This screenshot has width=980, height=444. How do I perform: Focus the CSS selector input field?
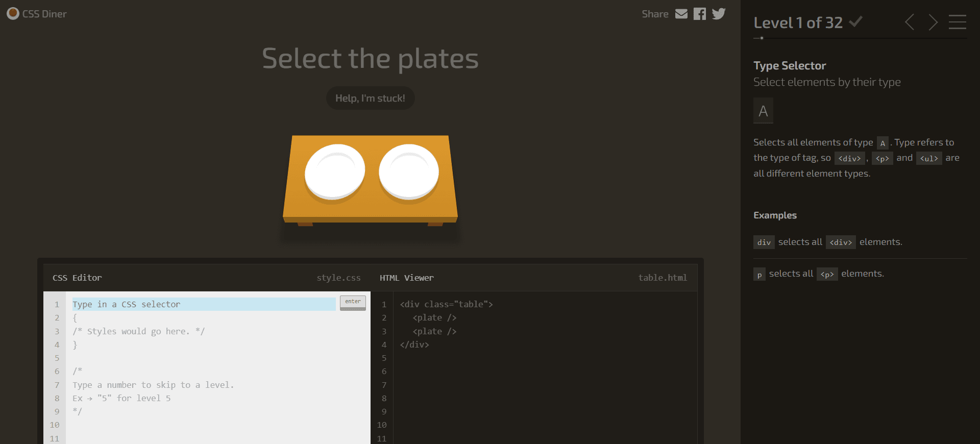(x=203, y=304)
